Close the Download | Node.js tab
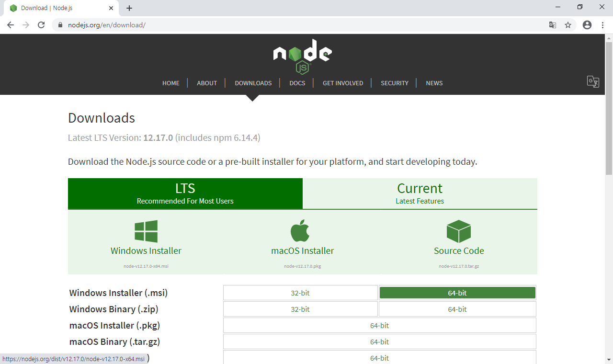The width and height of the screenshot is (613, 364). 111,8
